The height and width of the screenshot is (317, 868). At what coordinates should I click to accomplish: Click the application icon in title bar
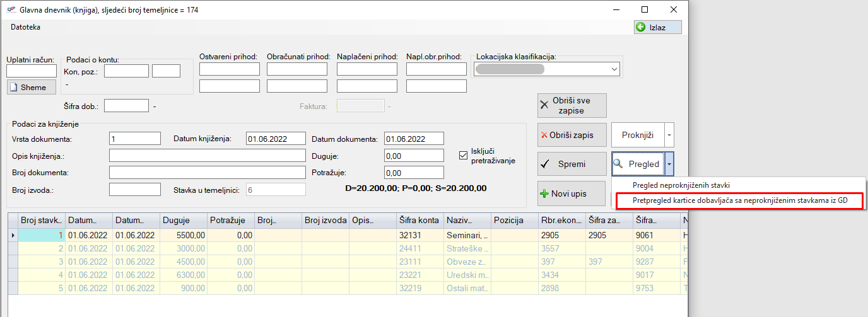[10, 10]
